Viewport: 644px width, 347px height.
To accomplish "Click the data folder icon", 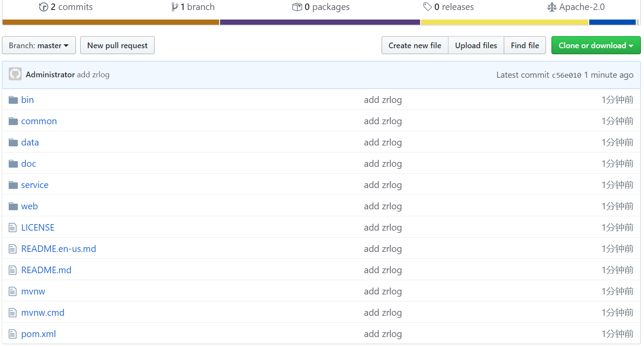I will (x=13, y=142).
